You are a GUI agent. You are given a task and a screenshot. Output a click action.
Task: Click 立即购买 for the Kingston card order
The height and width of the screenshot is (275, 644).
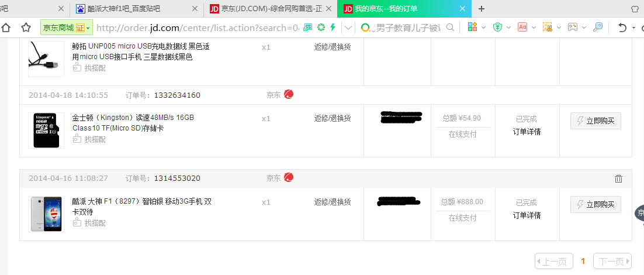[595, 121]
